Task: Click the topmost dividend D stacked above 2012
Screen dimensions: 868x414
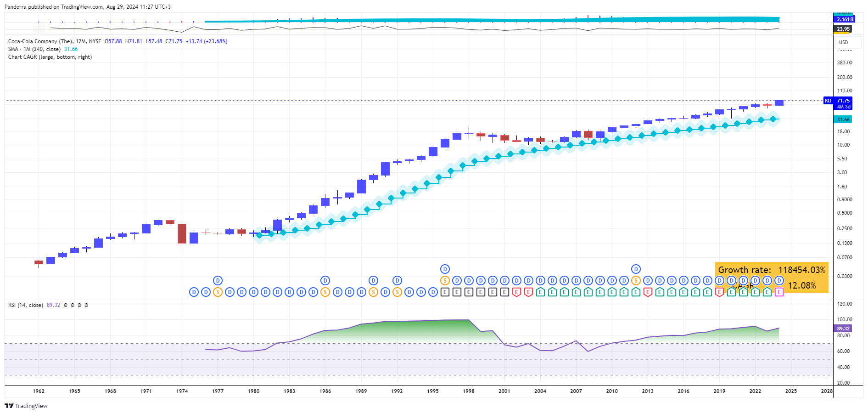Action: 636,269
